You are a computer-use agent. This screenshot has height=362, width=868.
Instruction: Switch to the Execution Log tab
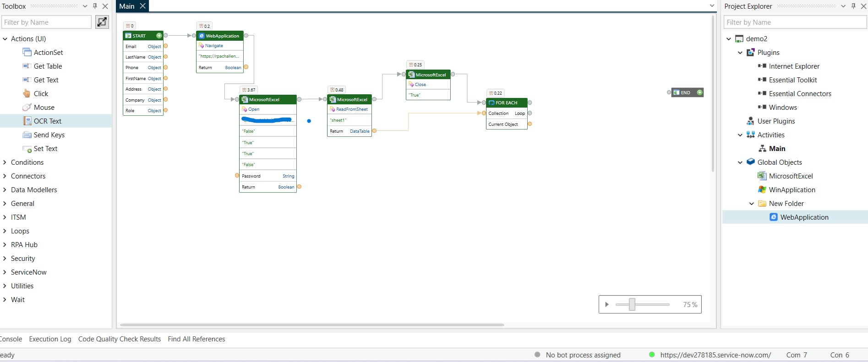click(x=50, y=339)
